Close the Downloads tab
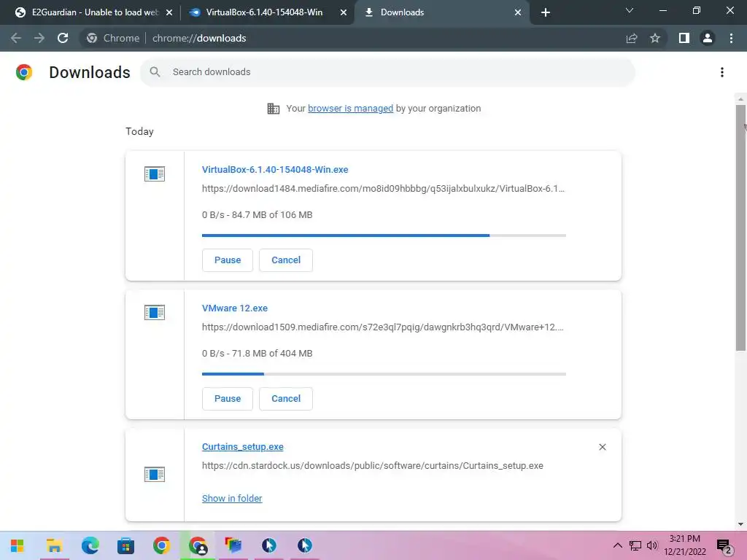747x560 pixels. (518, 12)
